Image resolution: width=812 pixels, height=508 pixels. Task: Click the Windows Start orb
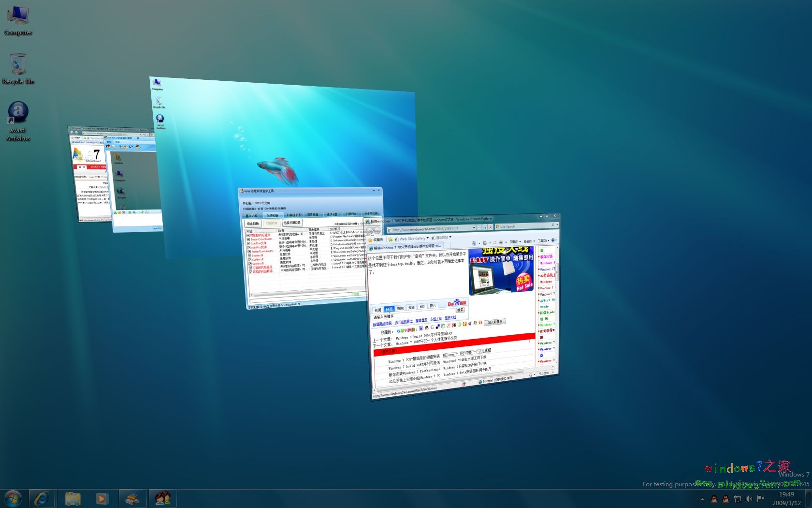13,498
